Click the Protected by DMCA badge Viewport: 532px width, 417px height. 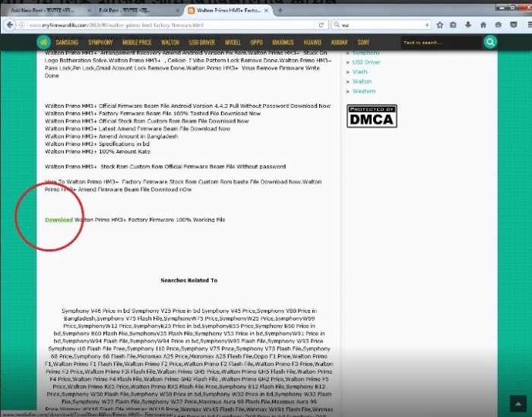click(x=372, y=116)
